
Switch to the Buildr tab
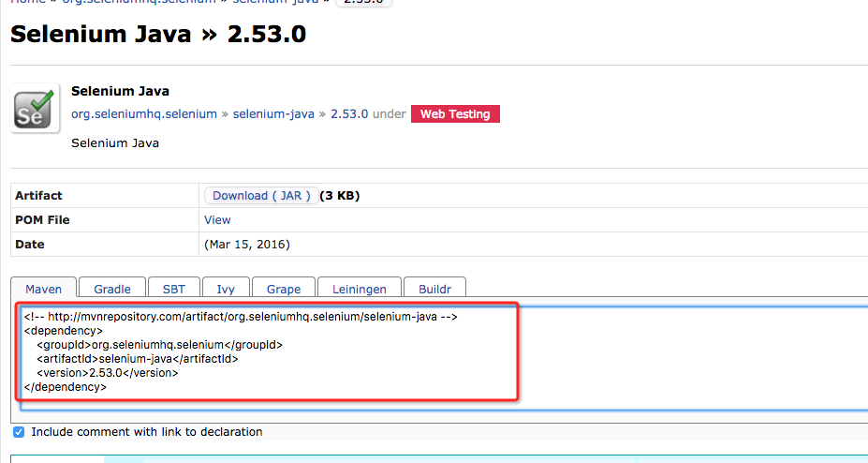[435, 289]
